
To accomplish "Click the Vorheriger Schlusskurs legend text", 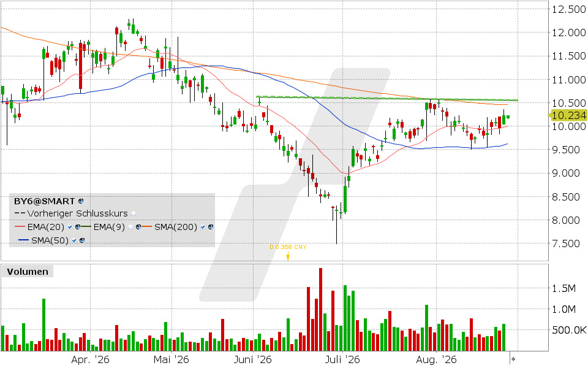I will click(x=78, y=213).
